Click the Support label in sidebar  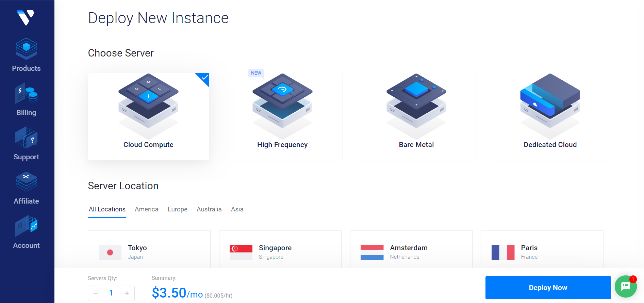[x=26, y=157]
